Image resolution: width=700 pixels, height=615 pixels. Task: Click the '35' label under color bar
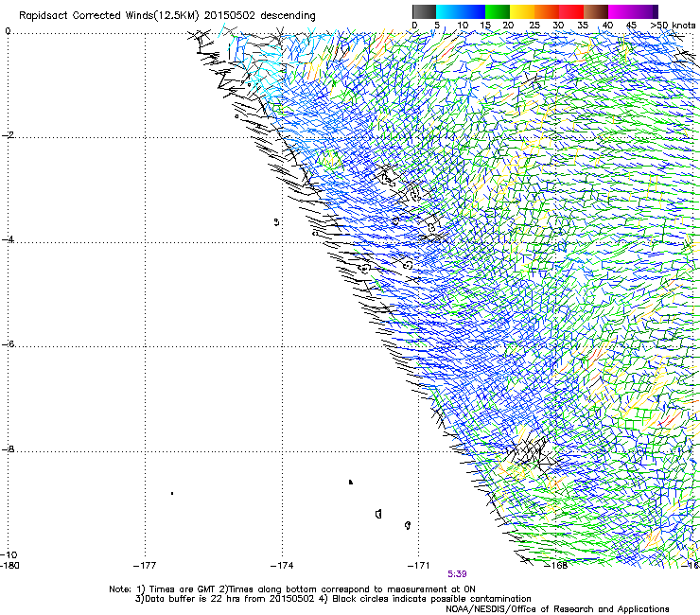coord(583,25)
